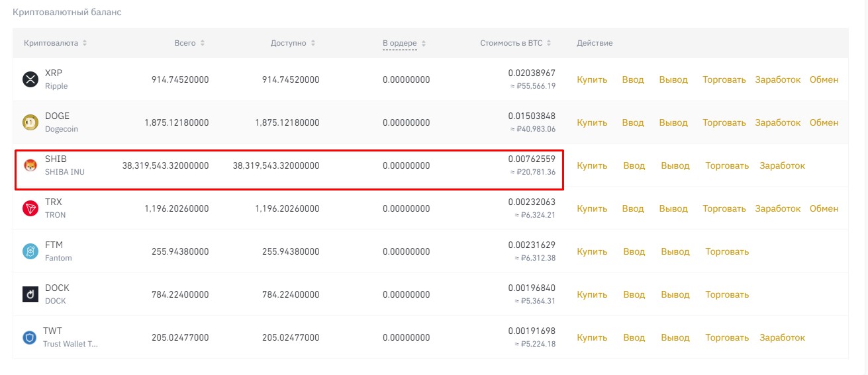Click the SHIB Shiba Inu coin icon

(x=31, y=165)
